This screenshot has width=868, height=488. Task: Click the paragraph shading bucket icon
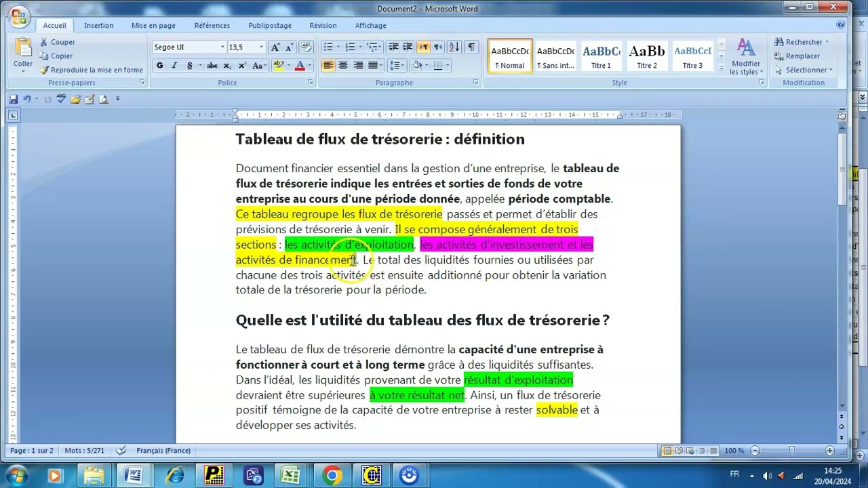click(416, 66)
